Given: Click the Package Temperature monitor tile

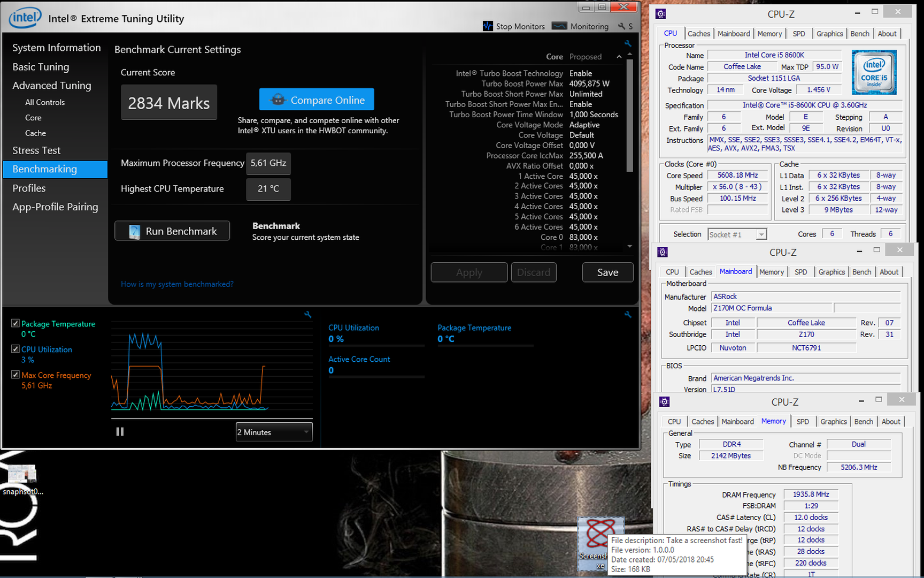Looking at the screenshot, I should tap(486, 334).
